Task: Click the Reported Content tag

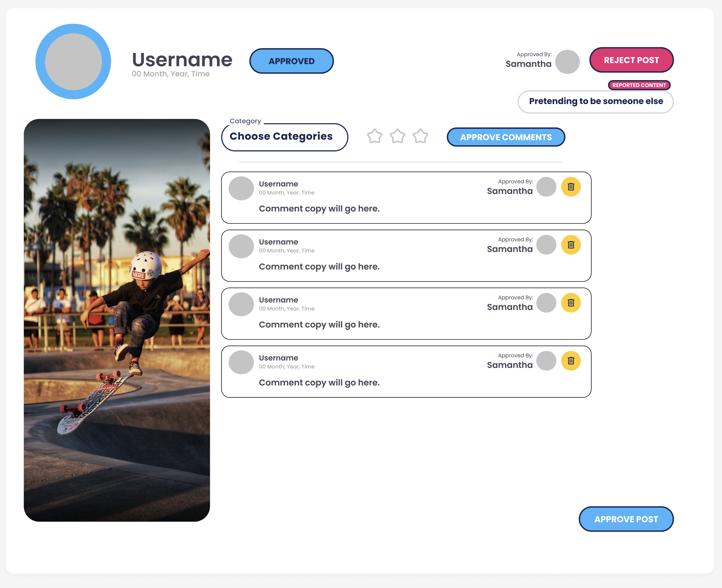Action: coord(639,85)
